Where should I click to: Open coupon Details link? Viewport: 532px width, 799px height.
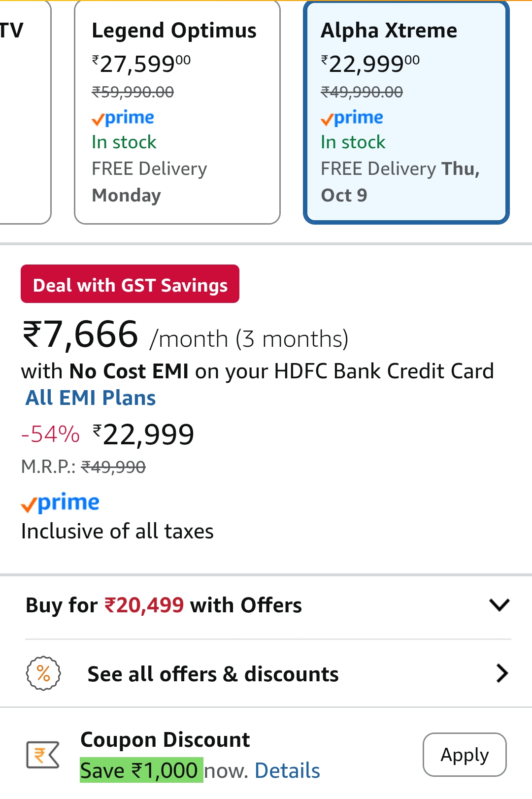click(287, 771)
